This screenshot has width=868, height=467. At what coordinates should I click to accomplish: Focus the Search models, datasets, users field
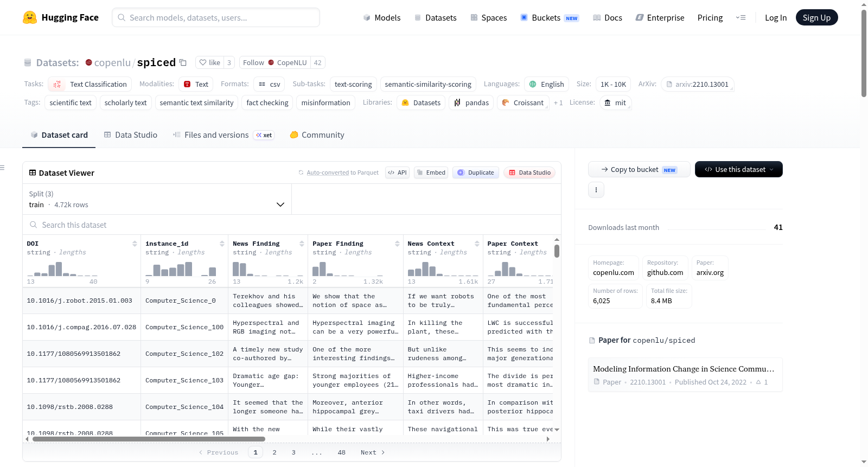216,17
